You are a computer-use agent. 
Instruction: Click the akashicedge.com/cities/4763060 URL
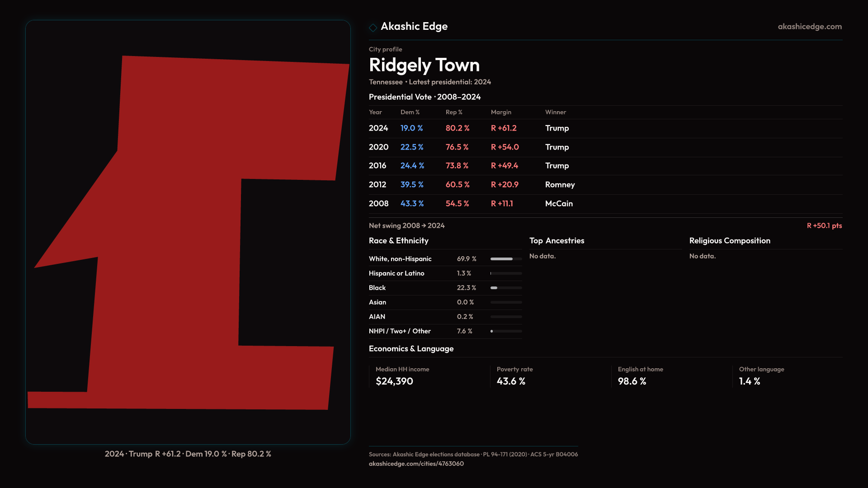tap(416, 464)
